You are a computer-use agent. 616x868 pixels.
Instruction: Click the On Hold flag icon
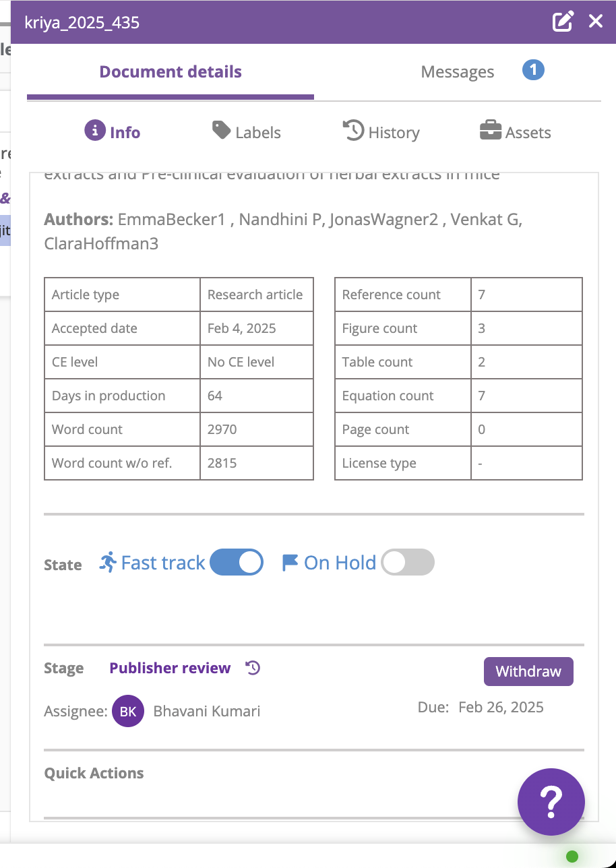pos(290,563)
